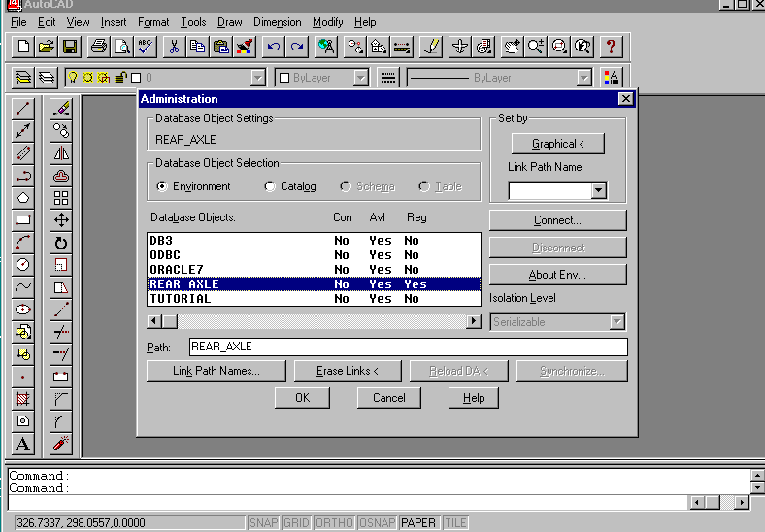Toggle PAPER space in status bar
This screenshot has height=532, width=765.
point(418,522)
